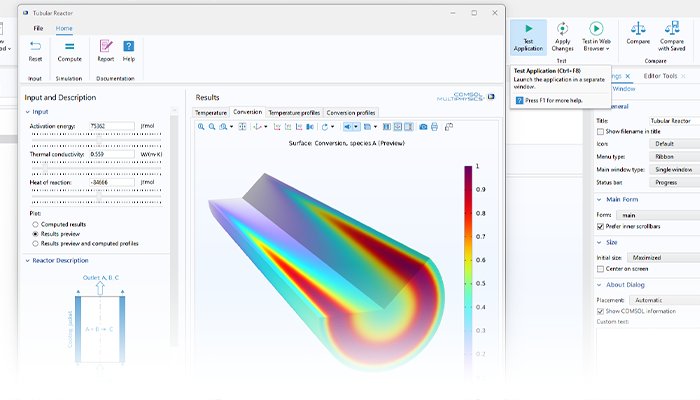Open Help in the Documentation group

pos(129,51)
